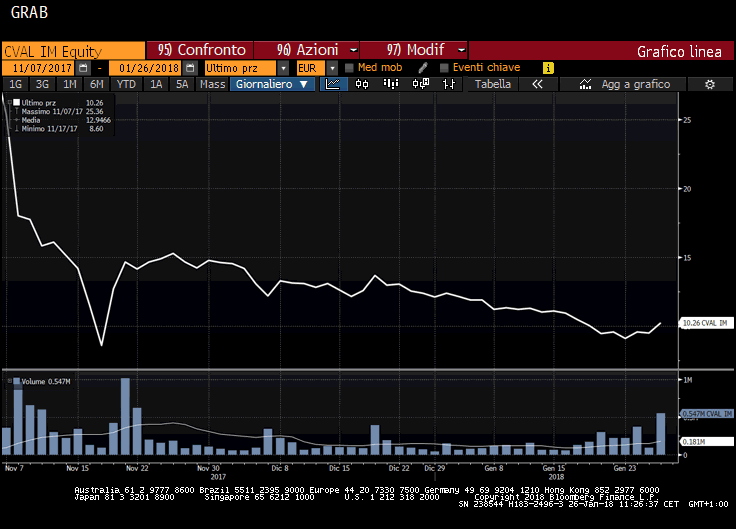Screen dimensions: 736x529
Task: Click the Minimo 11/17/17 legend row
Action: point(60,129)
